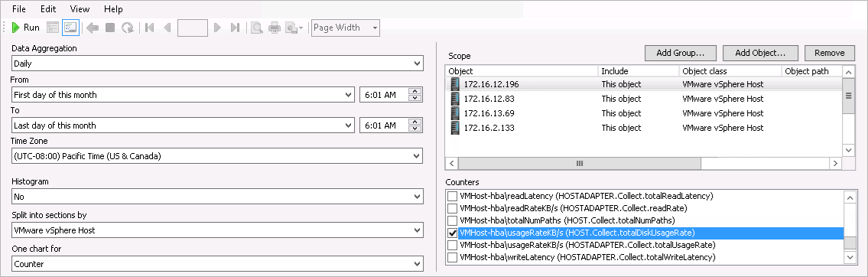Viewport: 868px width, 277px height.
Task: Open the File menu
Action: tap(19, 9)
